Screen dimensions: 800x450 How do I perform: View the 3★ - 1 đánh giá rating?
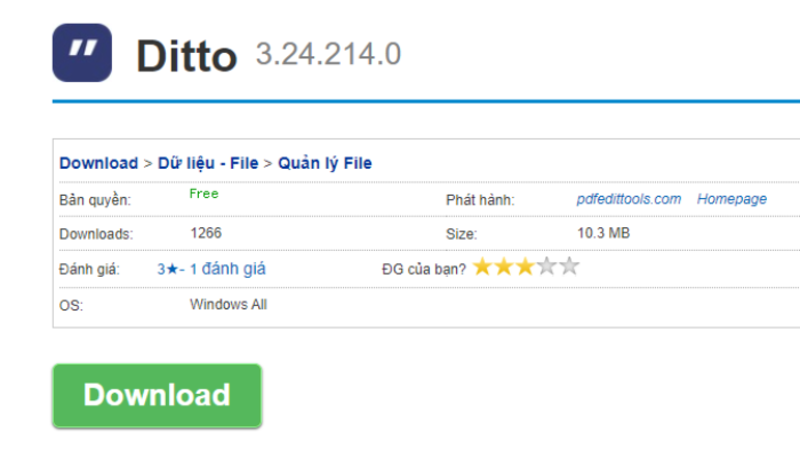(x=211, y=269)
